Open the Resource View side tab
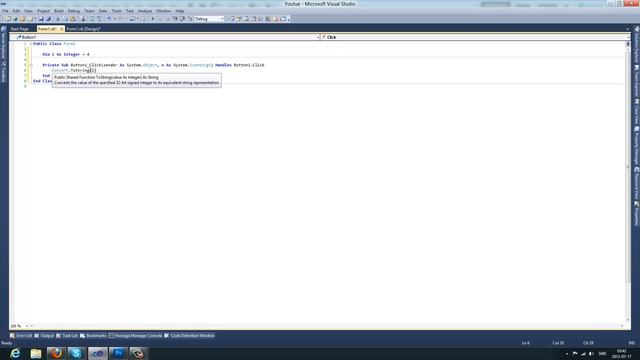 pos(636,182)
